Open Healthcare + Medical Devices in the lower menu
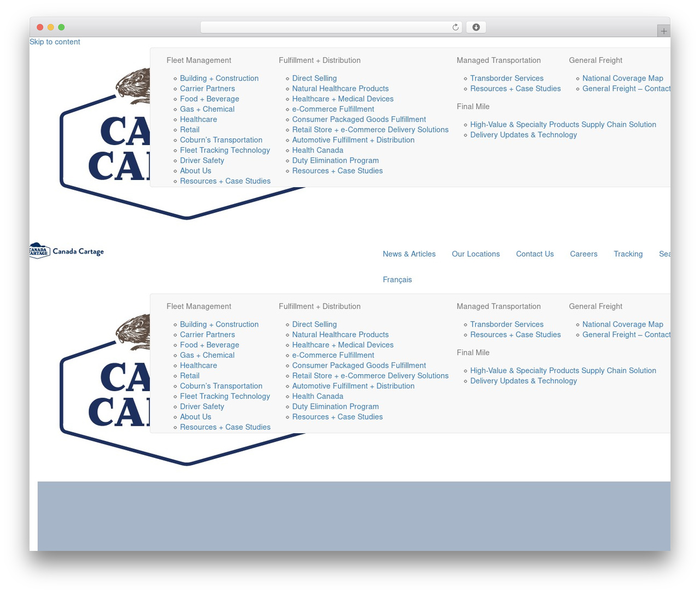700x593 pixels. click(343, 345)
